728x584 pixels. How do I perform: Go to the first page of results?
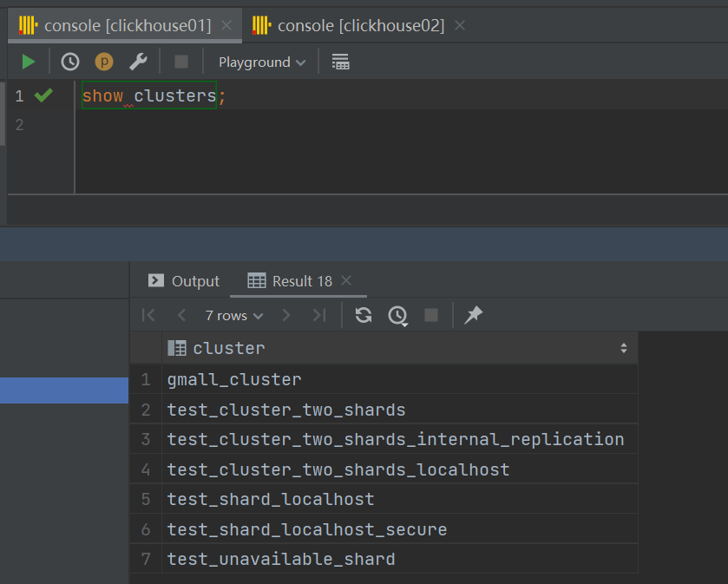(x=148, y=315)
